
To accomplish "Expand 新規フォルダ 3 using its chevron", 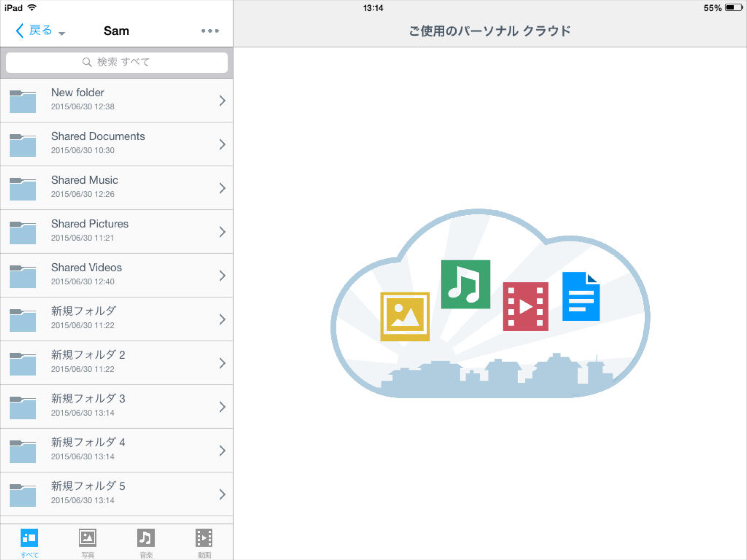I will click(x=222, y=407).
